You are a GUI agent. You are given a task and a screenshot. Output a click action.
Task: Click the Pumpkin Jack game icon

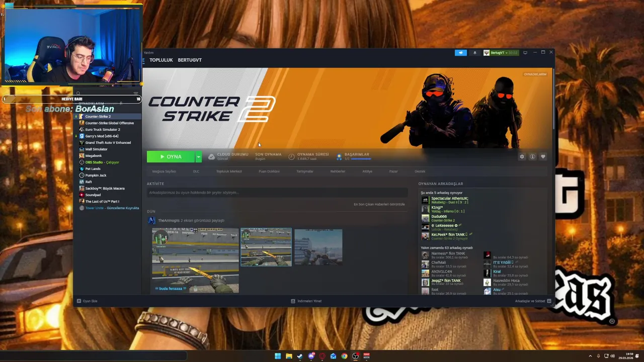(x=82, y=175)
